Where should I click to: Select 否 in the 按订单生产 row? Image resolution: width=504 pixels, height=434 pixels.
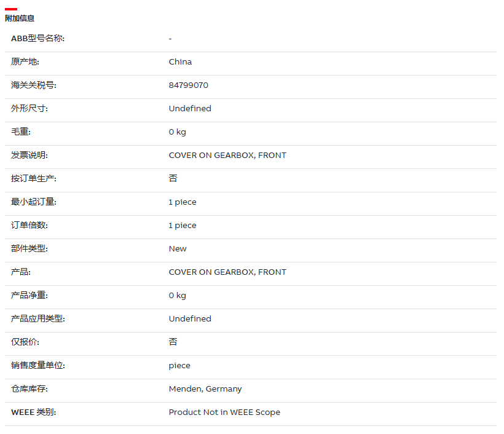pos(173,178)
